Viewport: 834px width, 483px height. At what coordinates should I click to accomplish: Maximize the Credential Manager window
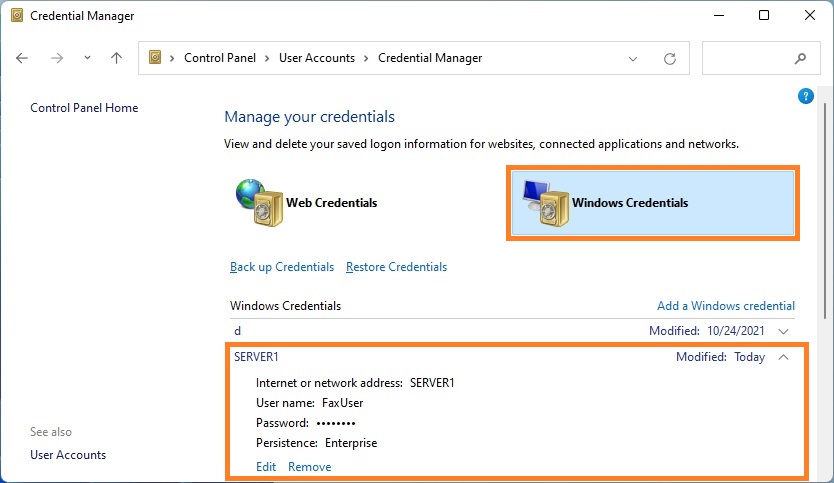click(x=764, y=15)
